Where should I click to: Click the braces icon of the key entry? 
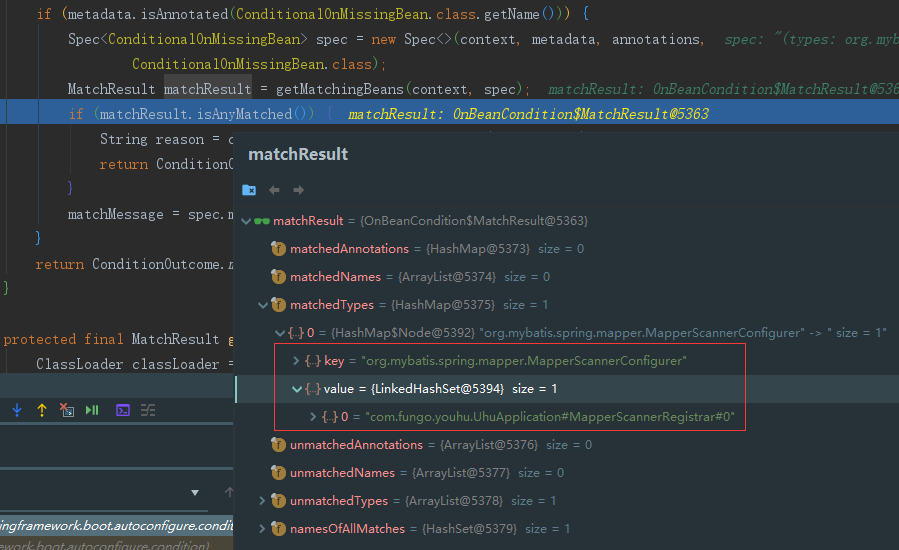pos(312,361)
